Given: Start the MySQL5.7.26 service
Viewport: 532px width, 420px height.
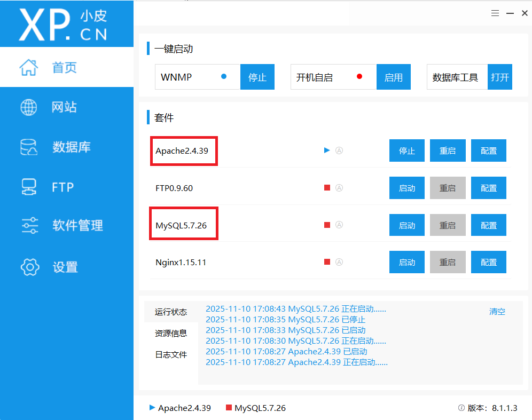Looking at the screenshot, I should [406, 225].
